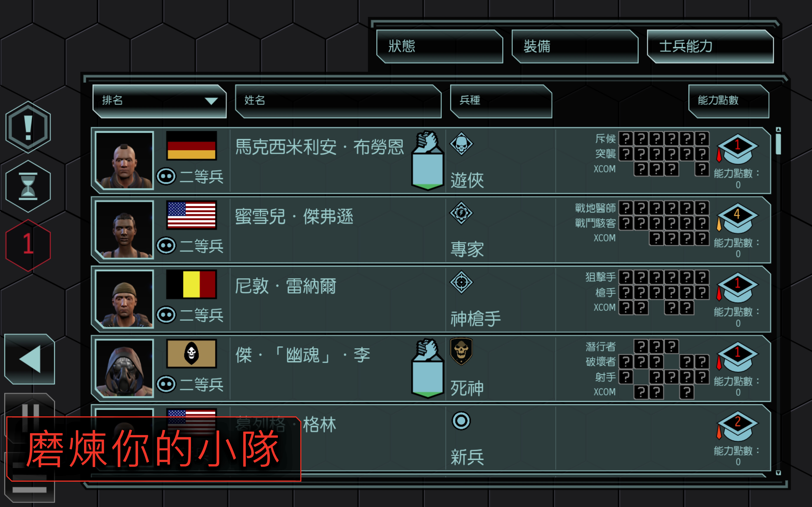
Task: Toggle the first hidden ability for 狙擊手
Action: pyautogui.click(x=626, y=277)
